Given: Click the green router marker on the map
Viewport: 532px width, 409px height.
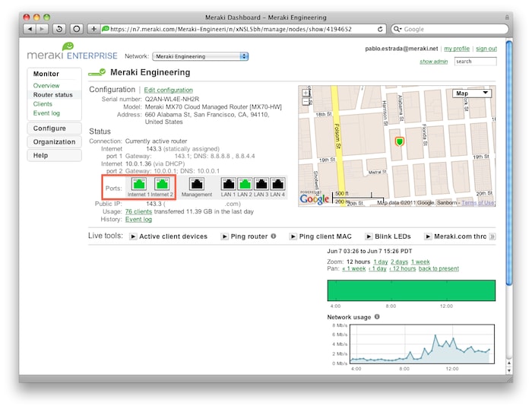Looking at the screenshot, I should point(400,141).
